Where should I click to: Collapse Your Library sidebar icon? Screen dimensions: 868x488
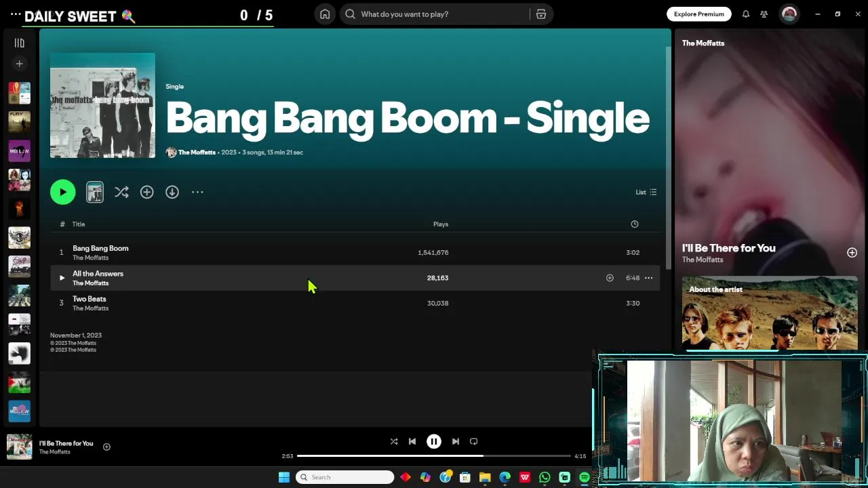(19, 43)
